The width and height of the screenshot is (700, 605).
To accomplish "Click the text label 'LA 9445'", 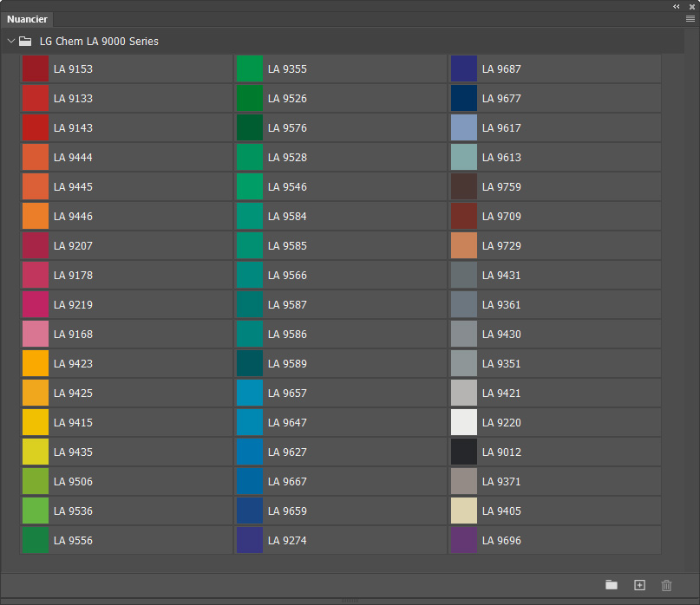I will 73,187.
